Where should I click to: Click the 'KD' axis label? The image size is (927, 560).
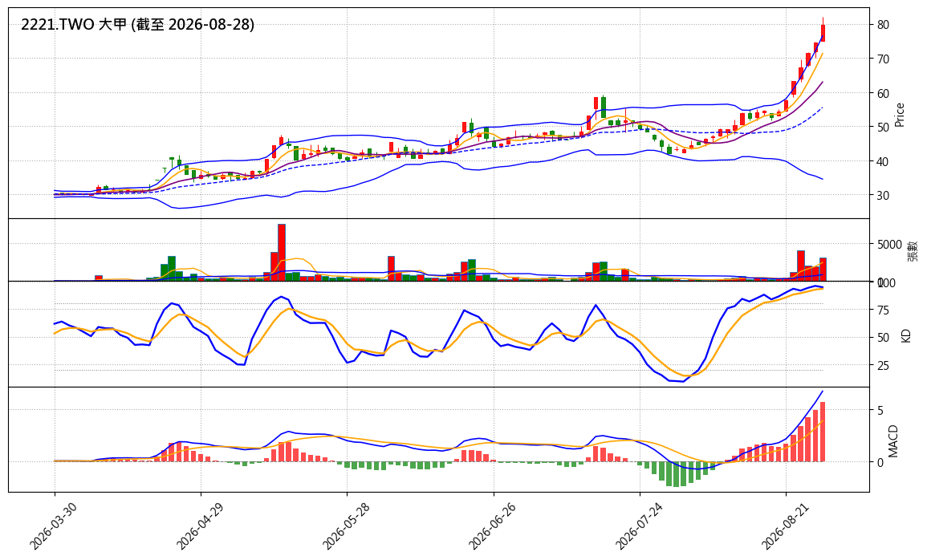(905, 335)
